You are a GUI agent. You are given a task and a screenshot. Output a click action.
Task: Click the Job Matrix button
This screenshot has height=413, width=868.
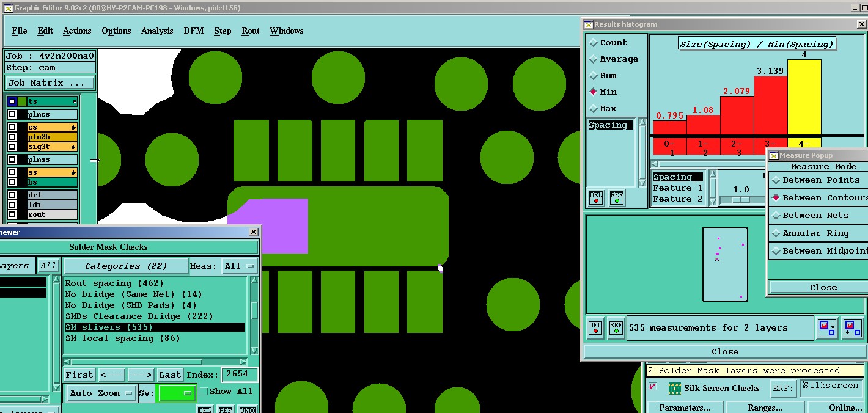tap(50, 83)
